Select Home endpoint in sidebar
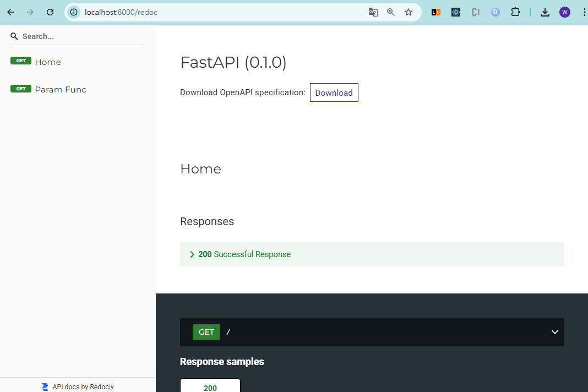 (x=48, y=62)
